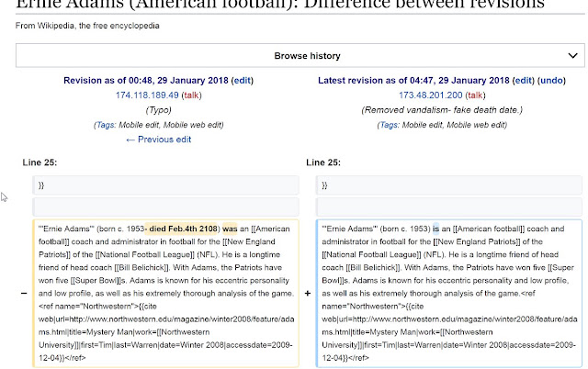This screenshot has width=588, height=369.
Task: Click the page title heading
Action: (x=280, y=5)
